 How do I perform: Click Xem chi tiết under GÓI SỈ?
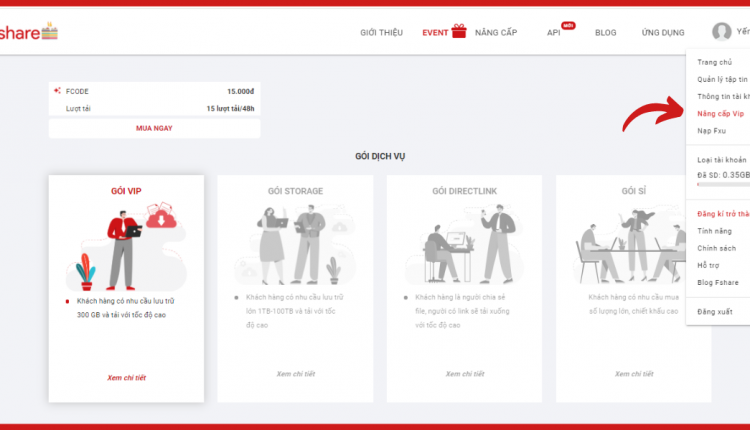[x=634, y=374]
